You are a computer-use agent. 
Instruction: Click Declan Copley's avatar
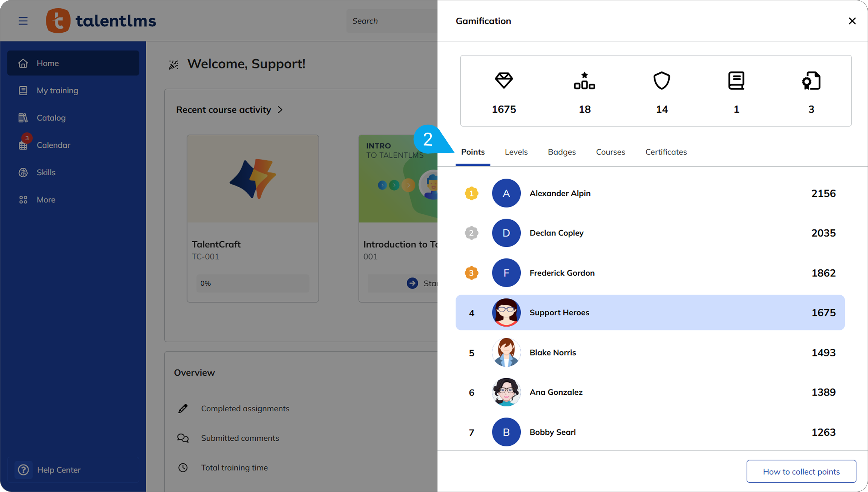(506, 233)
